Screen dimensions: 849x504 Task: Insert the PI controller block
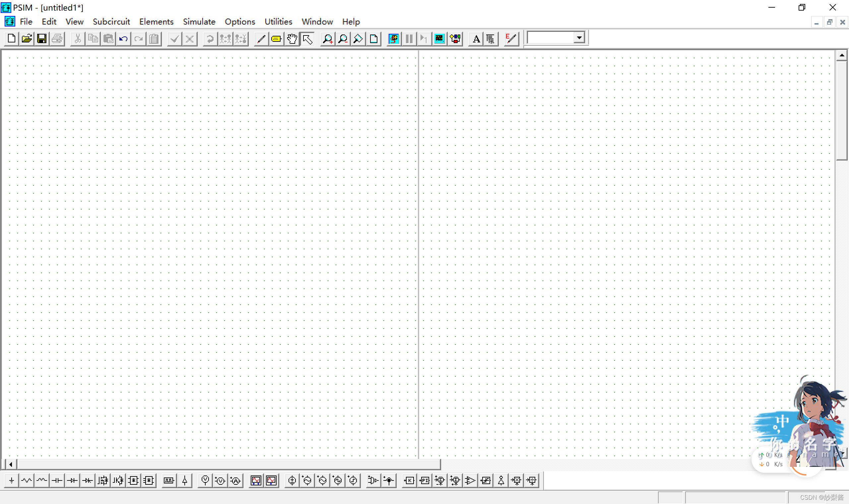424,480
